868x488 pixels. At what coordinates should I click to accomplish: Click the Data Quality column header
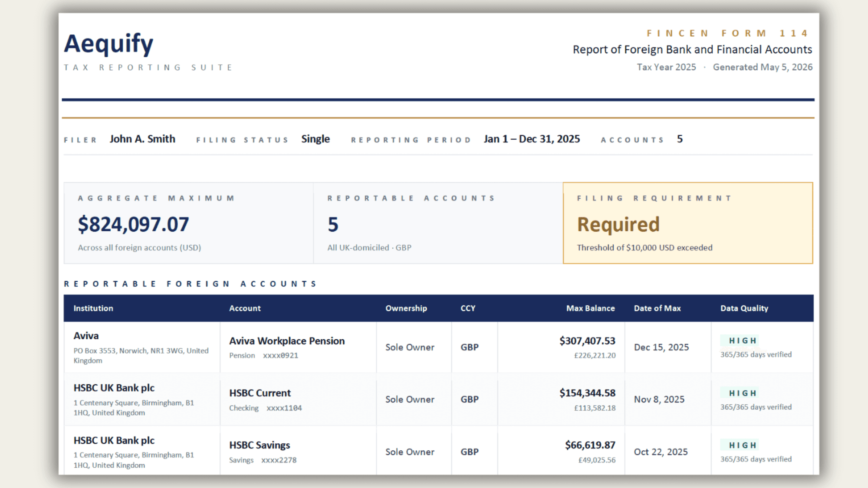pyautogui.click(x=744, y=308)
